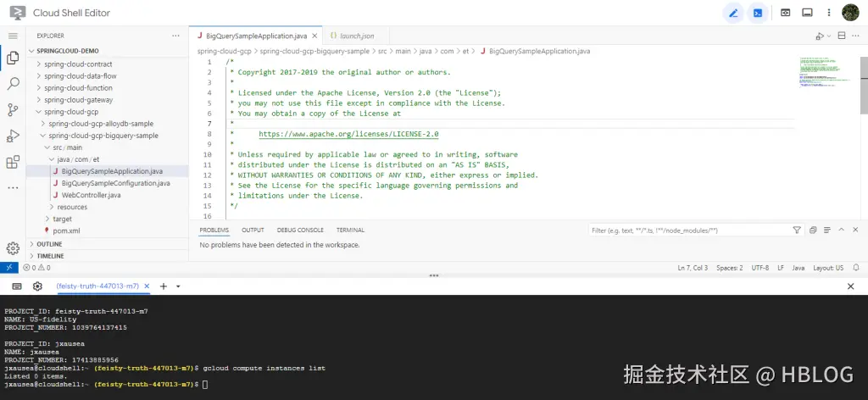Click the 'spring-cloud-gcp-bigquery-sample' breadcrumb

314,51
